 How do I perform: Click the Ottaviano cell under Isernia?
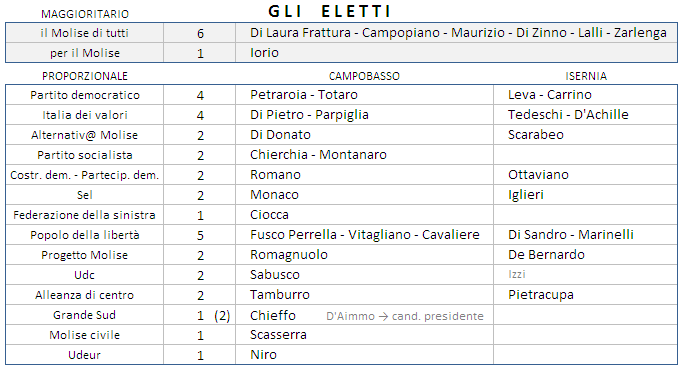pos(585,175)
